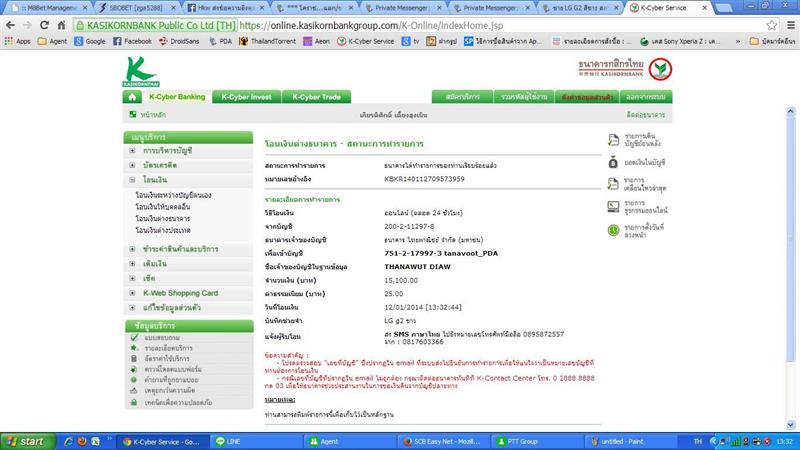Click the online transactions monitor icon
This screenshot has width=800, height=450.
tap(613, 207)
